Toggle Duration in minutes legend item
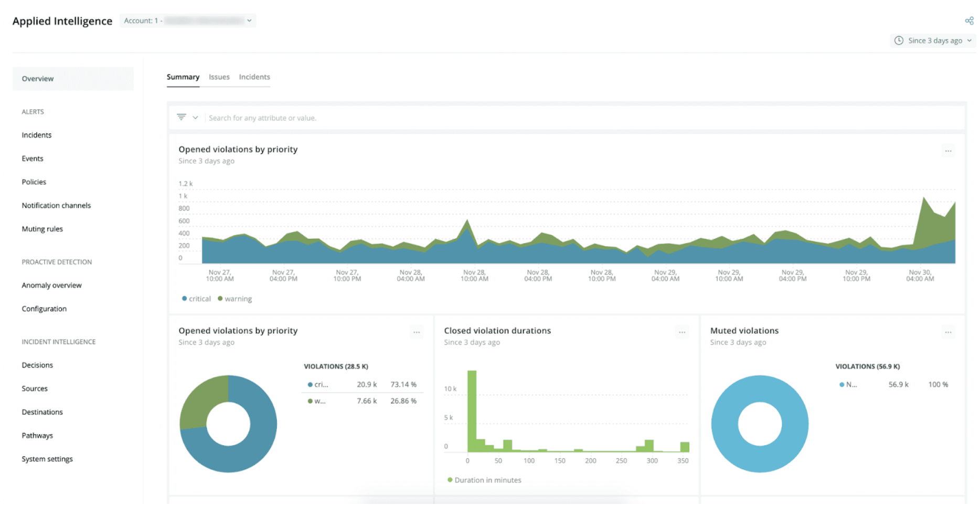The width and height of the screenshot is (980, 505). (484, 480)
